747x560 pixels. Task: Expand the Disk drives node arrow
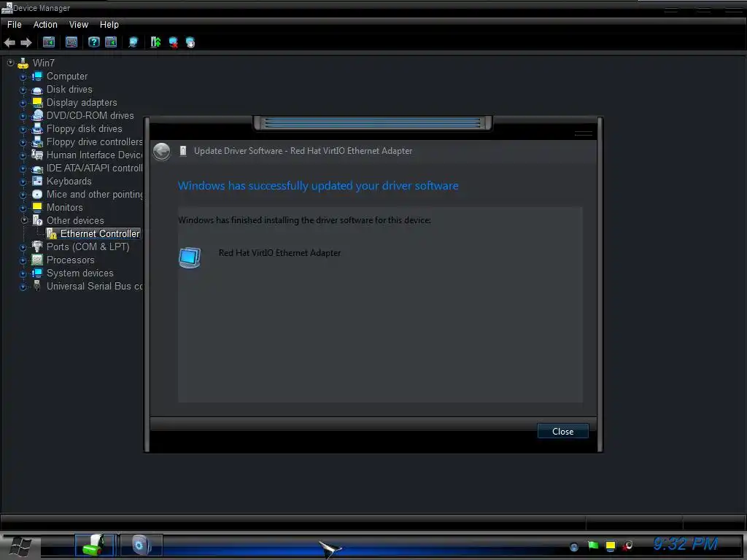click(x=23, y=90)
